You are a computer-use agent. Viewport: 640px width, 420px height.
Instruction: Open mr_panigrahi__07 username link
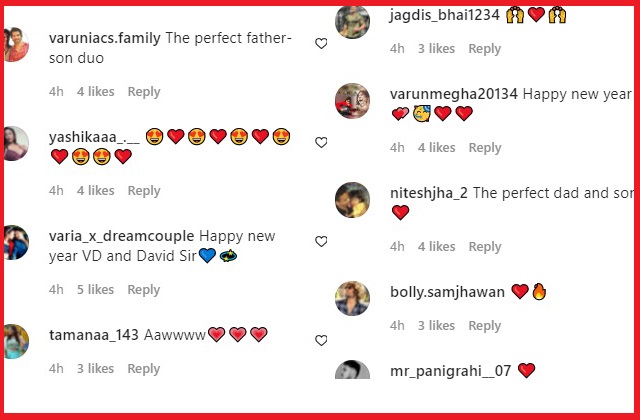[x=450, y=371]
